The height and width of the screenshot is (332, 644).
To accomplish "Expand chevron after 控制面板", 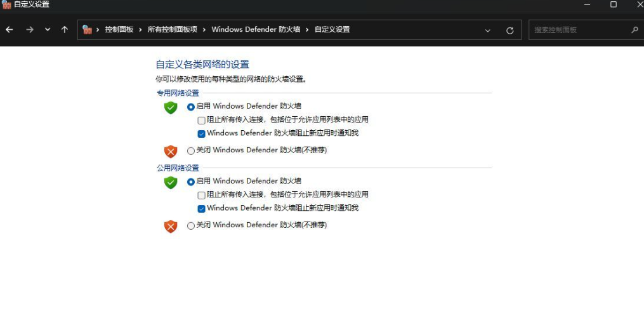I will pyautogui.click(x=140, y=30).
